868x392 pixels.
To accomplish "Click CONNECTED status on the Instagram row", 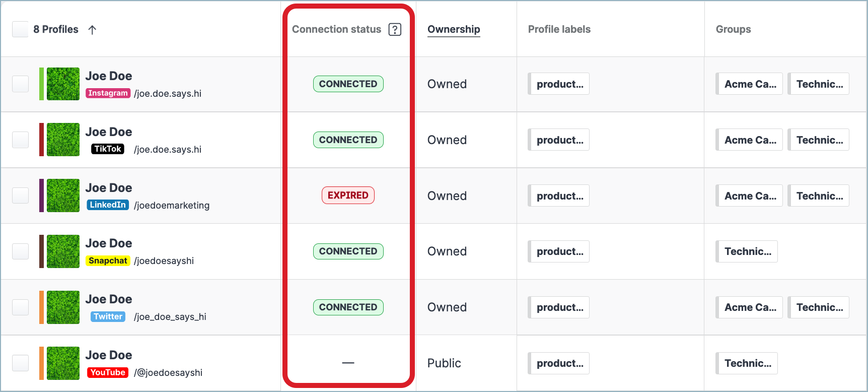I will click(x=348, y=84).
